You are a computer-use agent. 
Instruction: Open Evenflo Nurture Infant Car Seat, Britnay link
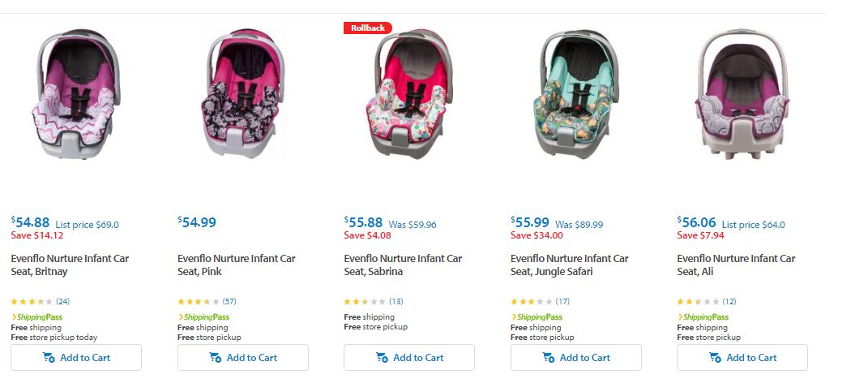point(70,265)
